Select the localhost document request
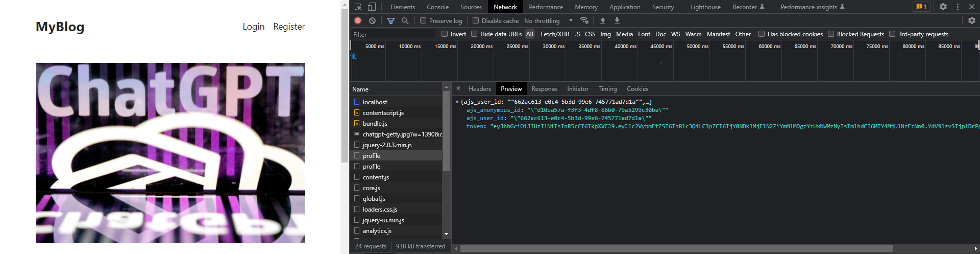980x254 pixels. pos(396,102)
